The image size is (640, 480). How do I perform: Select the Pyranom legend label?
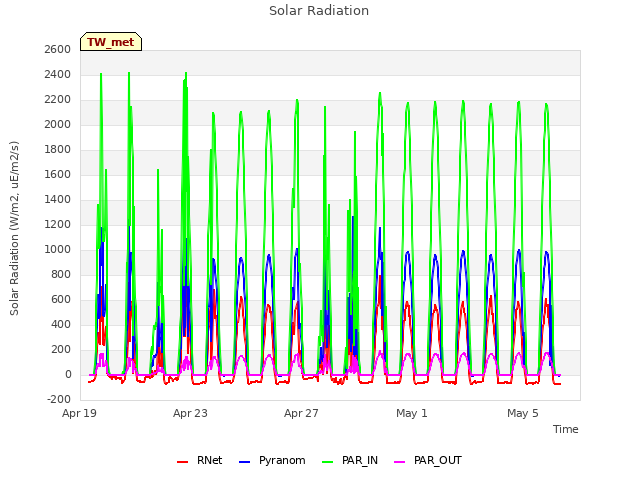coord(282,460)
